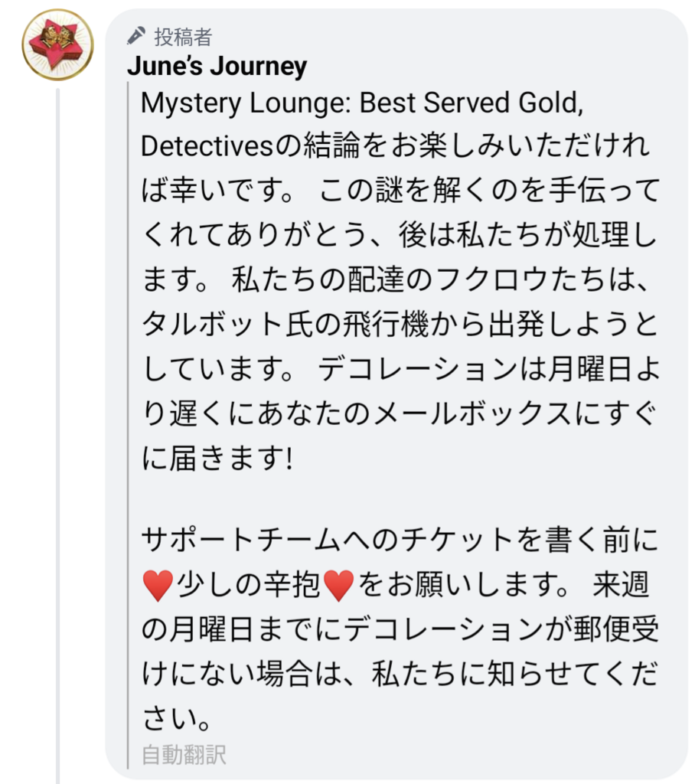The height and width of the screenshot is (784, 695).
Task: Click the first red heart emoji
Action: pos(158,586)
